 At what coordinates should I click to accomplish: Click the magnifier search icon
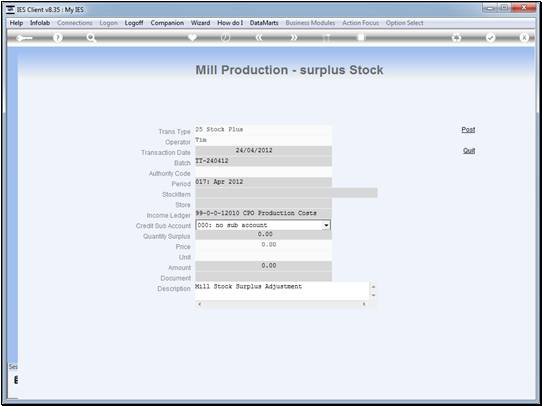coord(91,38)
